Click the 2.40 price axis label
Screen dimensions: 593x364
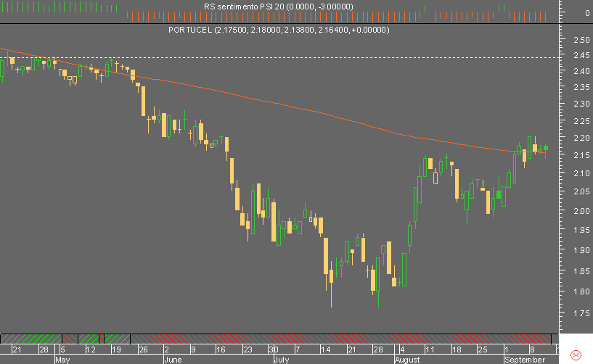pyautogui.click(x=581, y=71)
